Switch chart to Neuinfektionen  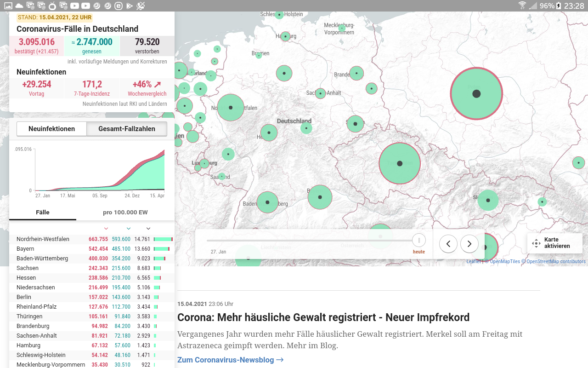click(51, 129)
